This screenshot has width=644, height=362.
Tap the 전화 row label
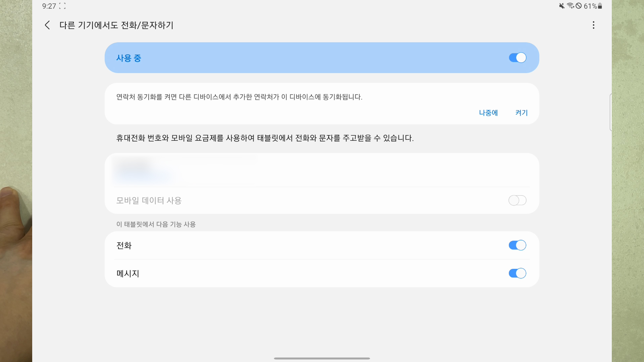(x=124, y=246)
